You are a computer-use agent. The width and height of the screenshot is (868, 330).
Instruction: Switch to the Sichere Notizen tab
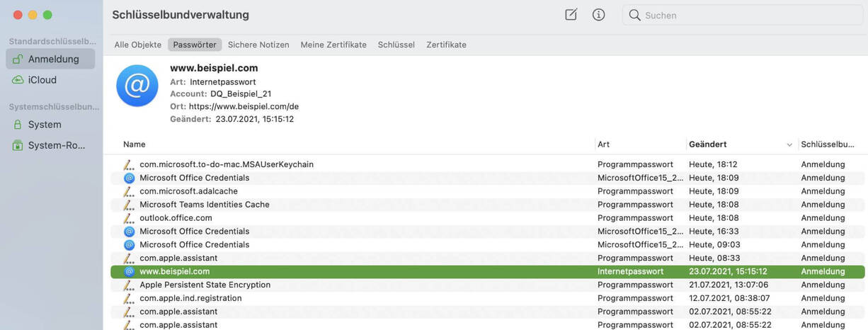[x=258, y=45]
